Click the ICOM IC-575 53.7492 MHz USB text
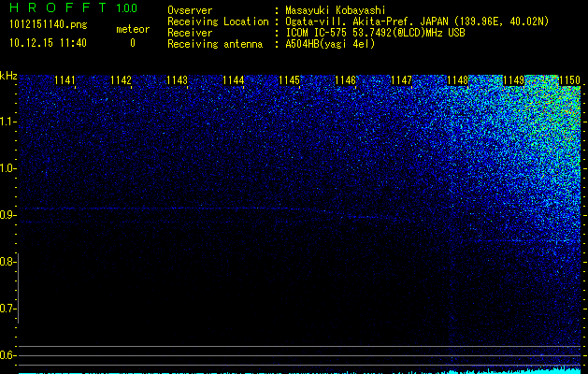The image size is (588, 374). click(x=375, y=33)
